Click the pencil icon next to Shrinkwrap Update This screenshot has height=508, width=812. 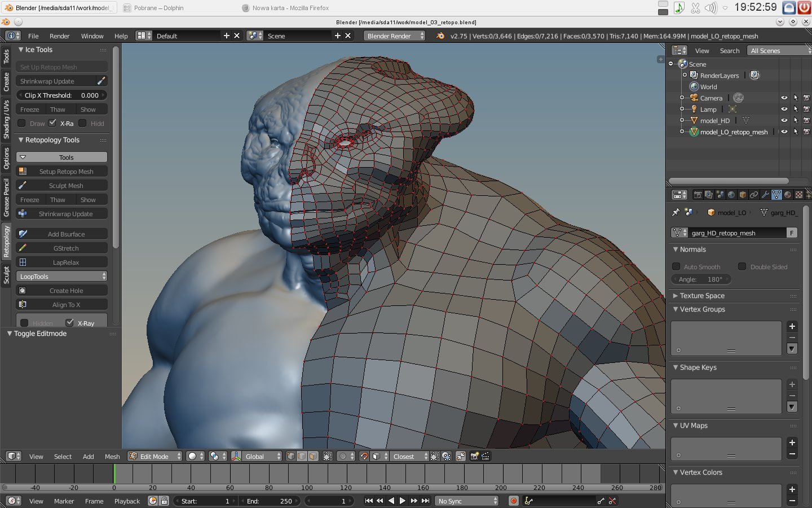click(x=101, y=81)
